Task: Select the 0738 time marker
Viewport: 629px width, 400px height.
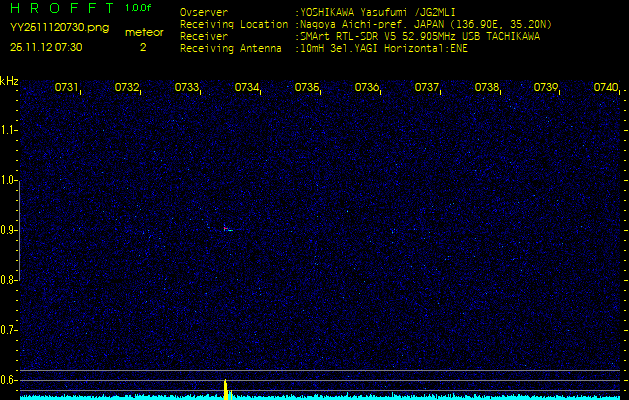Action: point(487,88)
